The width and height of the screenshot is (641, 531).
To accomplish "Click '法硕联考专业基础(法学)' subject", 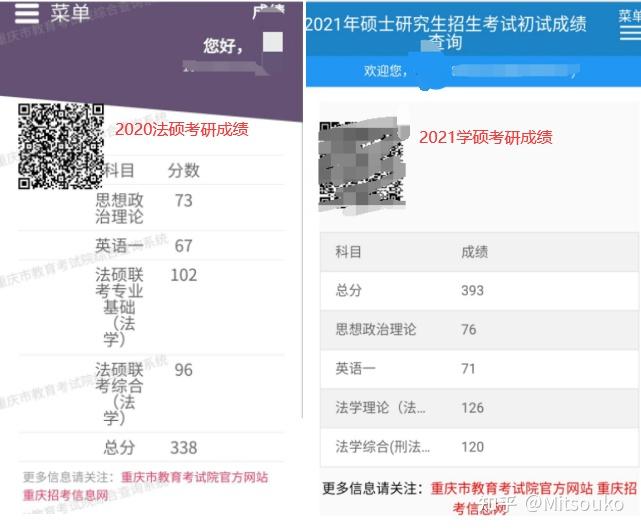I will (x=119, y=307).
